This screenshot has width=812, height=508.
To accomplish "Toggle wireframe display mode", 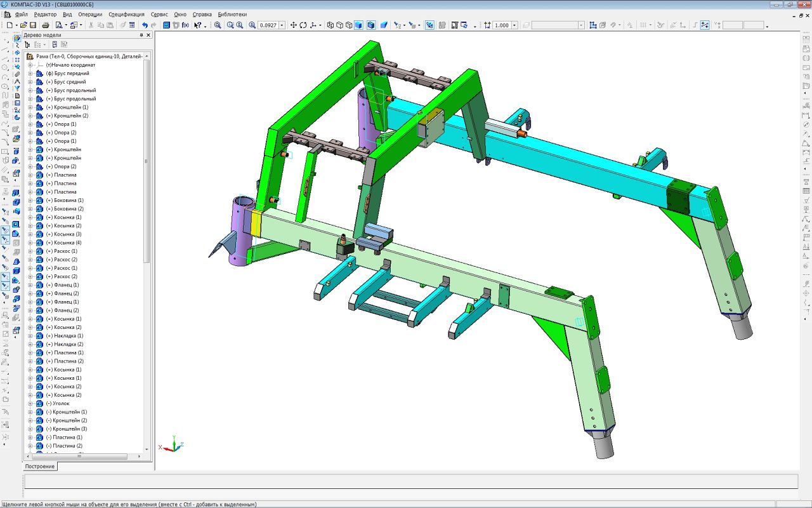I will (330, 25).
